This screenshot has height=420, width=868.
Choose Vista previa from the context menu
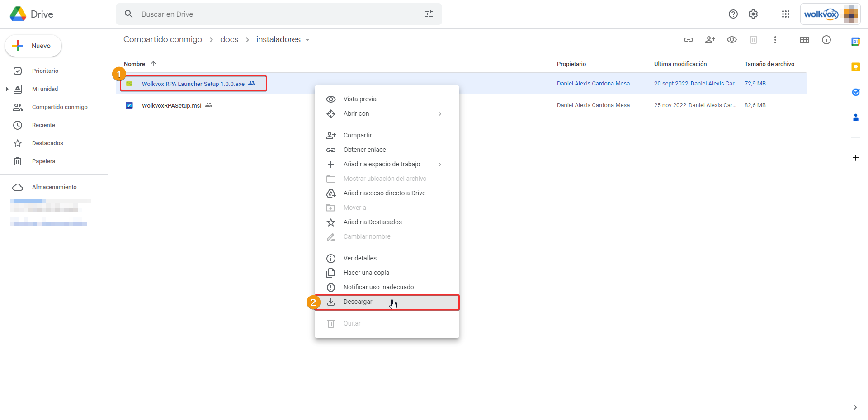coord(387,99)
